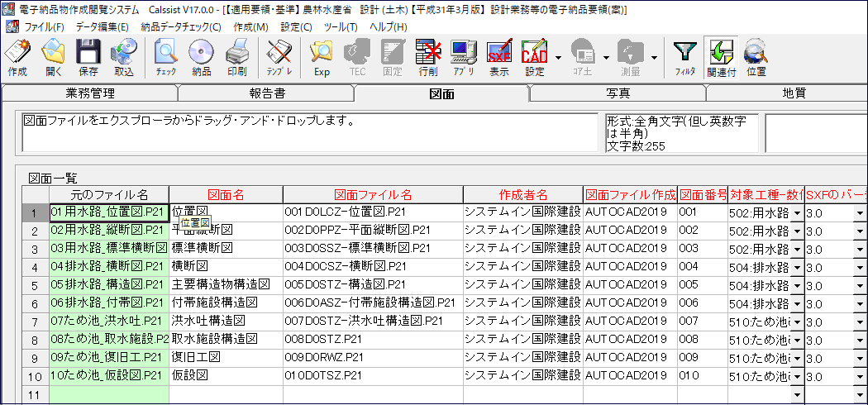Open the 対象工種 dropdown in row 1
This screenshot has height=405, width=868.
(798, 213)
